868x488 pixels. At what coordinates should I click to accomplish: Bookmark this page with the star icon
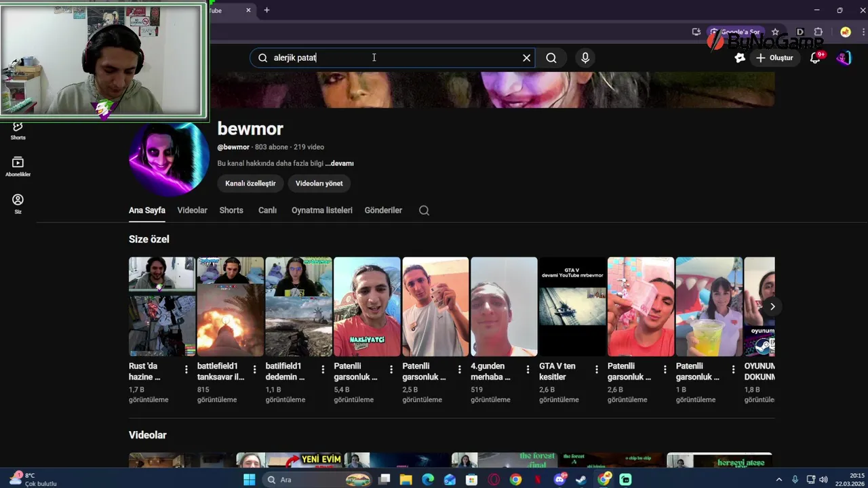[x=775, y=32]
